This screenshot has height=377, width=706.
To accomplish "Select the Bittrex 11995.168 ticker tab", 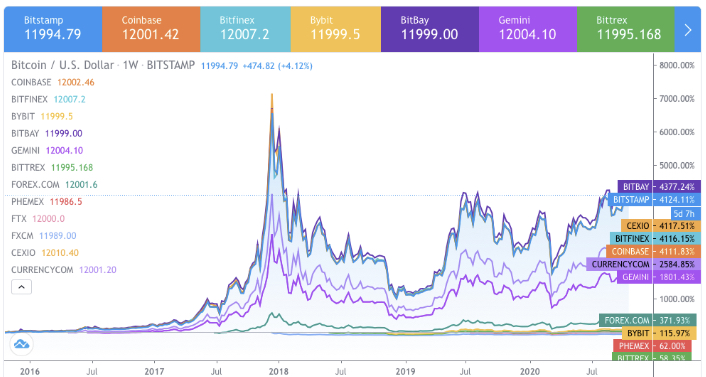I will tap(626, 29).
